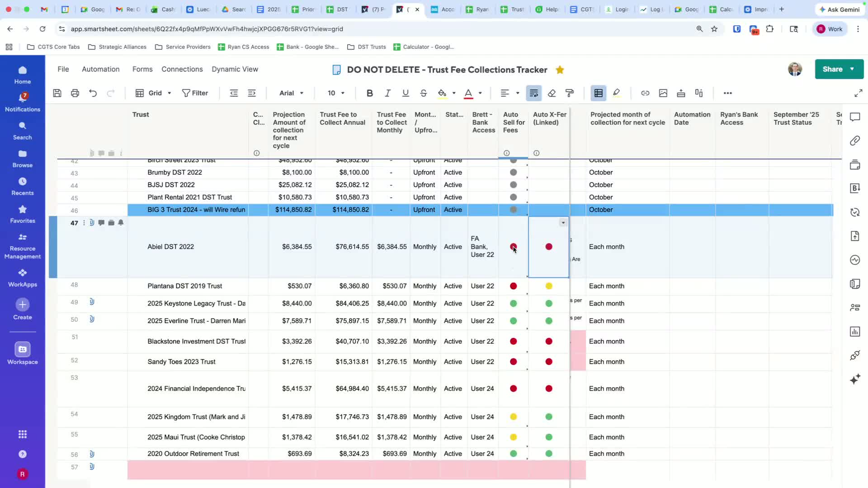Click the Strikethrough formatting icon
868x488 pixels.
tap(423, 93)
